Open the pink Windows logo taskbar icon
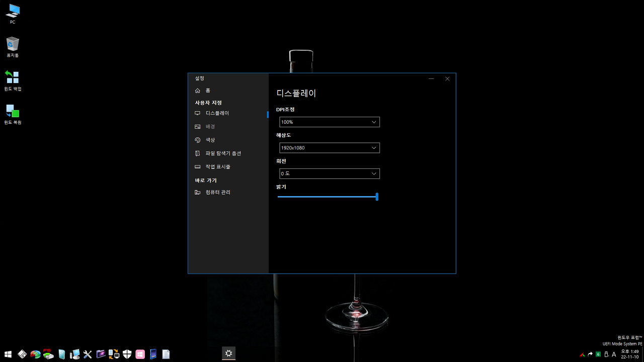Image resolution: width=644 pixels, height=362 pixels. [140, 354]
